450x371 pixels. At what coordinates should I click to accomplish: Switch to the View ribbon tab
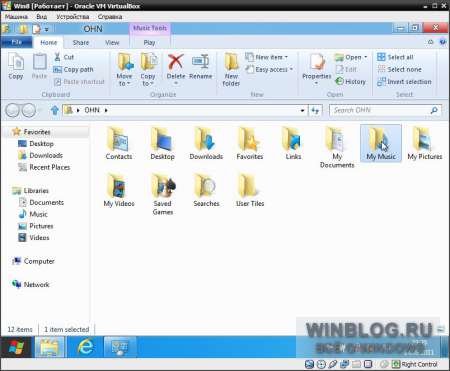click(x=112, y=42)
